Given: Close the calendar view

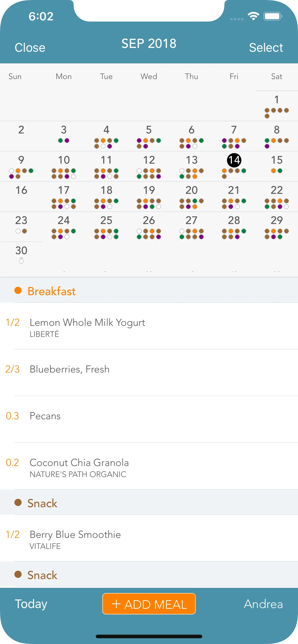Looking at the screenshot, I should [30, 47].
